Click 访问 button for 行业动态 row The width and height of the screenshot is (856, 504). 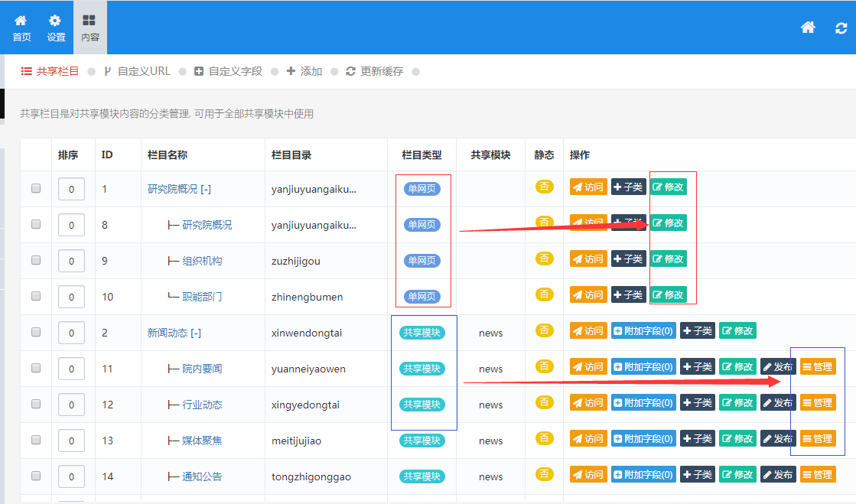point(588,403)
